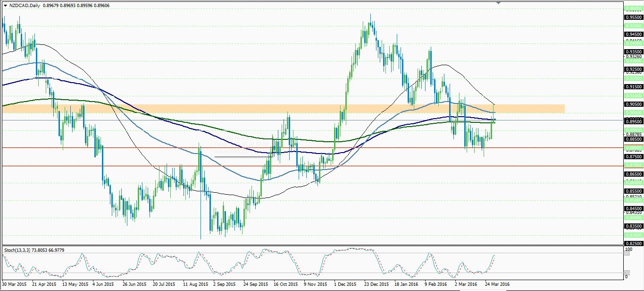The width and height of the screenshot is (644, 291).
Task: Click the 9 Nov 2015 date label
Action: click(x=315, y=285)
